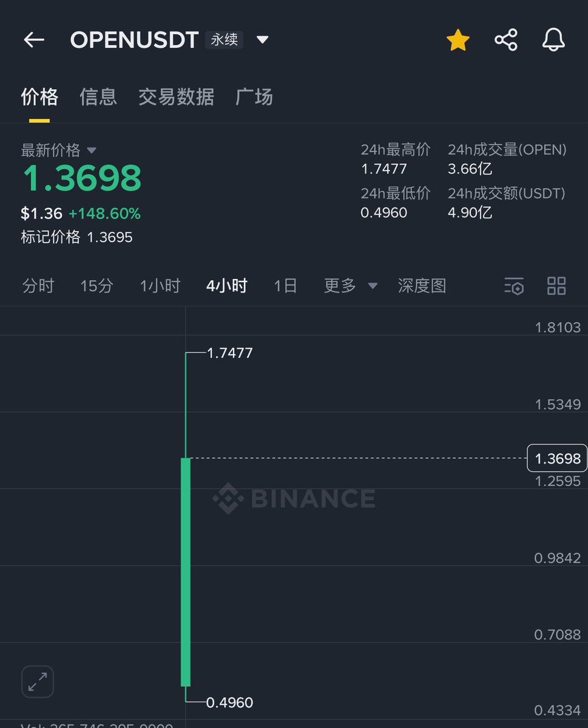Click the 1.3698 price label on axis
Image resolution: width=588 pixels, height=728 pixels.
tap(557, 459)
